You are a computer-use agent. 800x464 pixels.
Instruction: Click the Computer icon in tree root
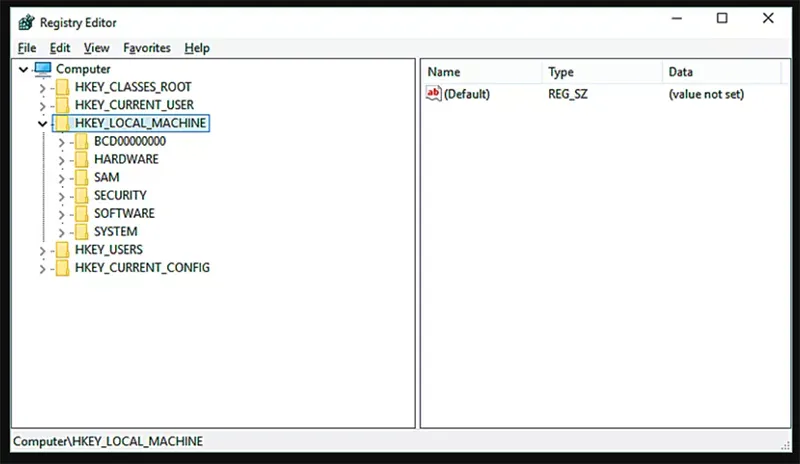point(42,69)
